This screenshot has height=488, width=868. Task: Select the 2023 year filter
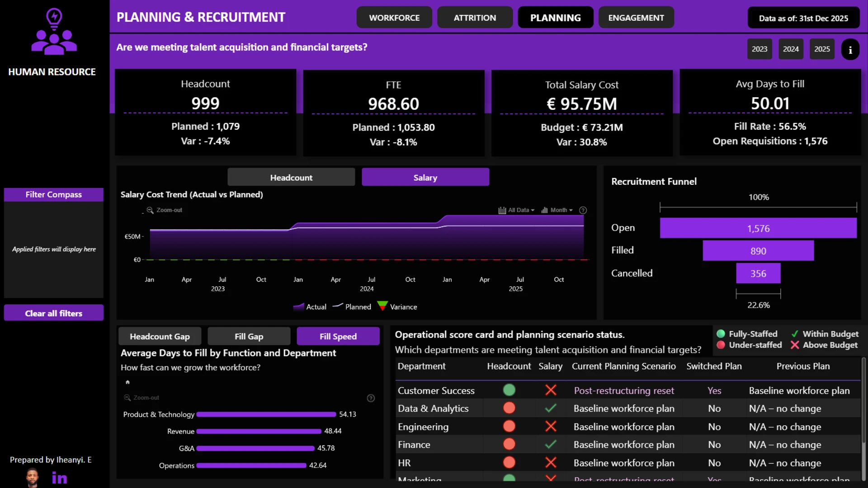pyautogui.click(x=759, y=49)
